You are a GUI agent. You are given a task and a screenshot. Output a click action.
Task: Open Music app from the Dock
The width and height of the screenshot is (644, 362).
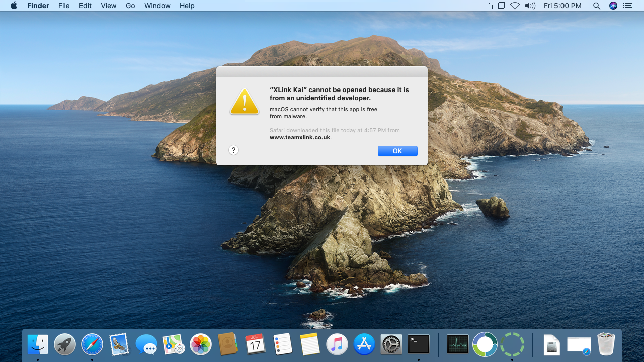tap(337, 345)
